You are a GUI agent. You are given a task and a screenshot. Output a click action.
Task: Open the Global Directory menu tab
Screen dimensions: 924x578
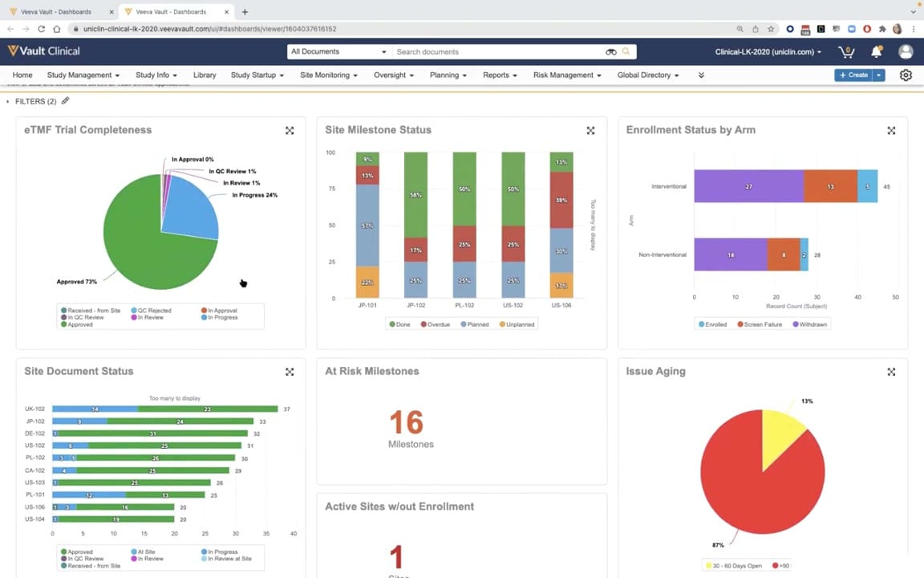click(647, 75)
